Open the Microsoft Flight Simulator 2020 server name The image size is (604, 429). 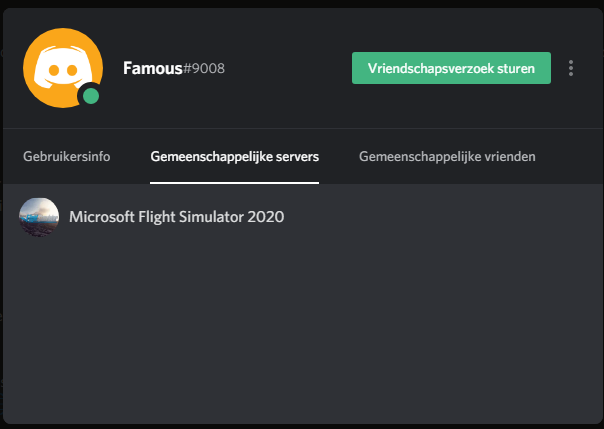[176, 216]
